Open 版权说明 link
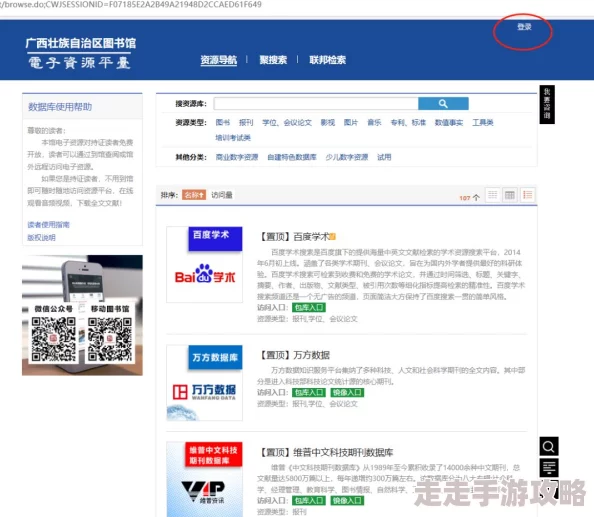Image resolution: width=594 pixels, height=517 pixels. coord(41,237)
